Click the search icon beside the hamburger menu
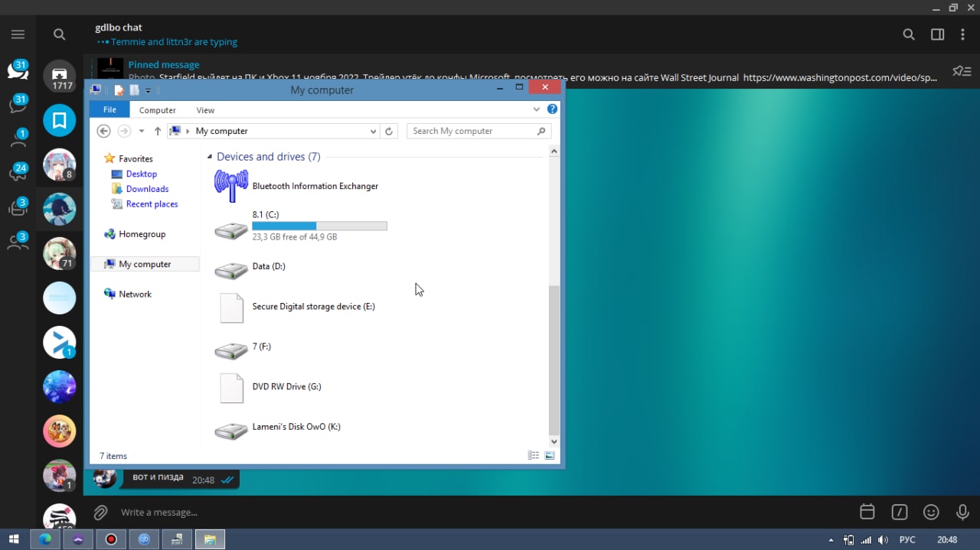The image size is (980, 550). coord(59,34)
